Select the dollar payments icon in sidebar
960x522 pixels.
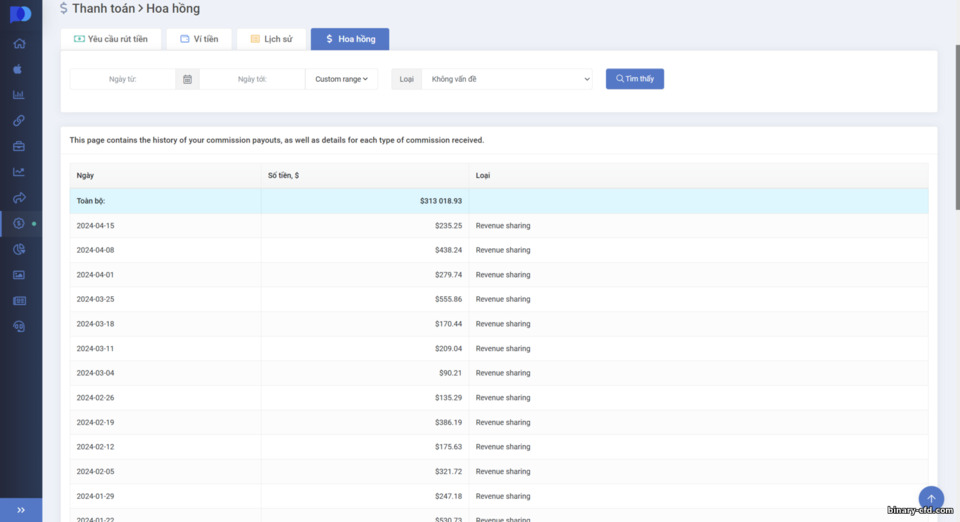pyautogui.click(x=19, y=223)
